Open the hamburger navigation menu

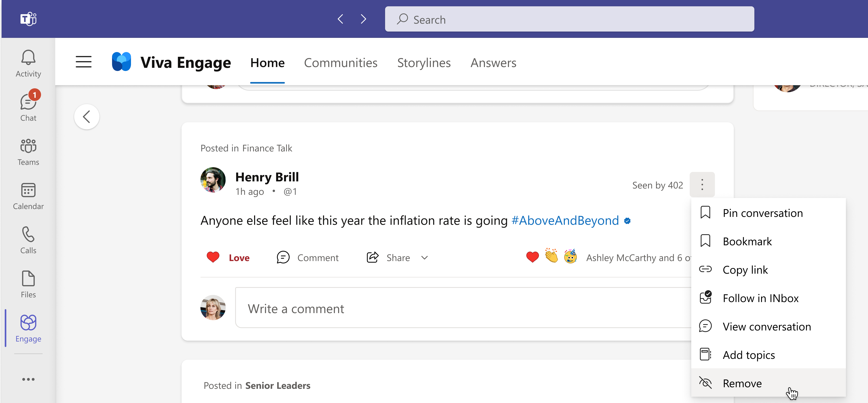pyautogui.click(x=84, y=62)
